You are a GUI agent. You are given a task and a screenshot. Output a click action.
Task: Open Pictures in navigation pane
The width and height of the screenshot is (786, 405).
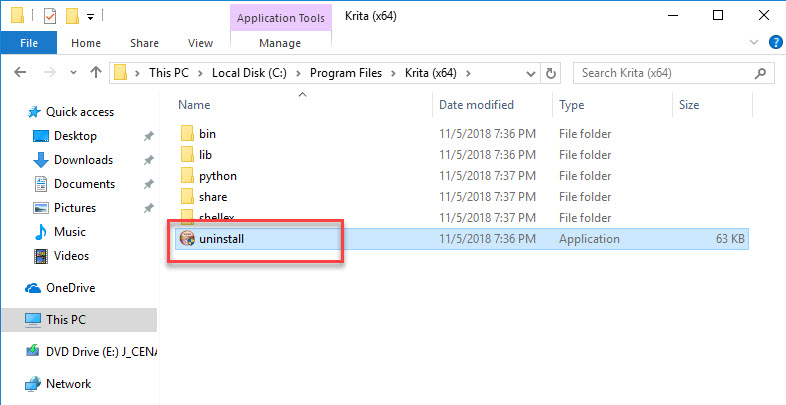pyautogui.click(x=75, y=208)
